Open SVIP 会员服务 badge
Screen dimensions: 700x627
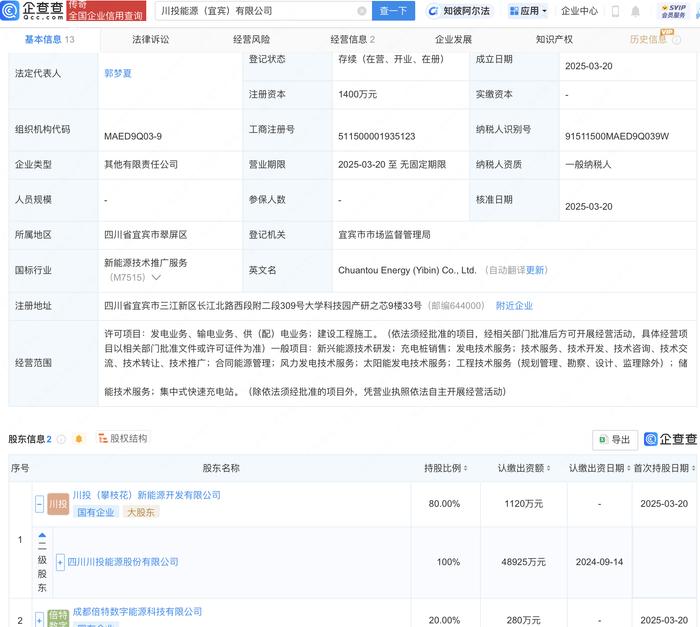tap(674, 11)
